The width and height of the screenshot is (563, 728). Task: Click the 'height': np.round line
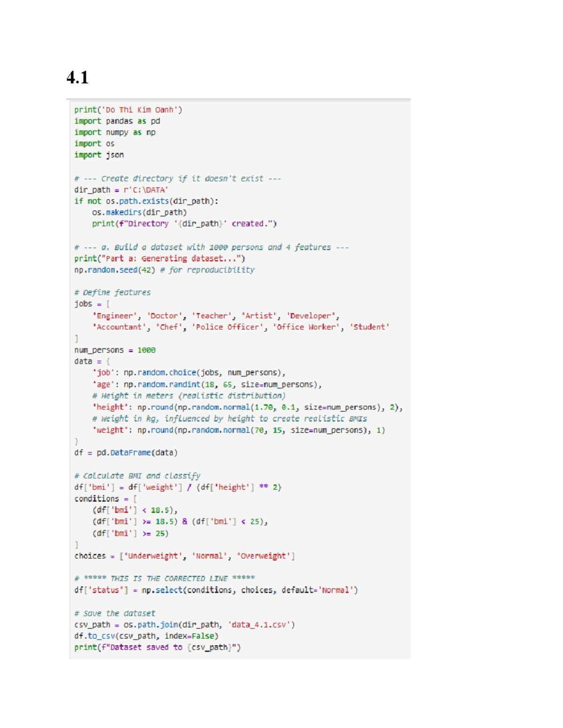click(x=248, y=407)
